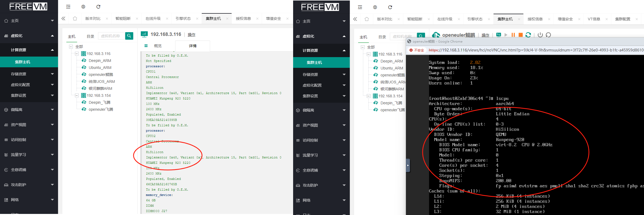Collapse the 192.168.3.154 host node in right window
This screenshot has height=215, width=644.
(369, 96)
